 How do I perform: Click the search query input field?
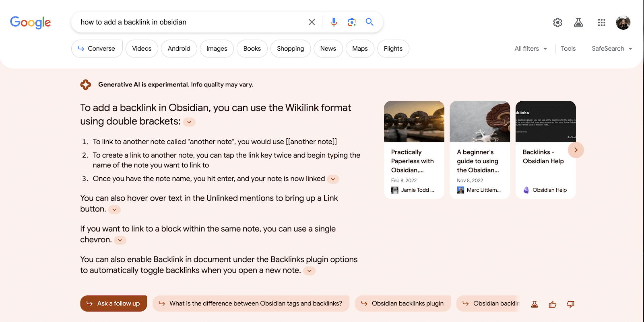(x=189, y=22)
